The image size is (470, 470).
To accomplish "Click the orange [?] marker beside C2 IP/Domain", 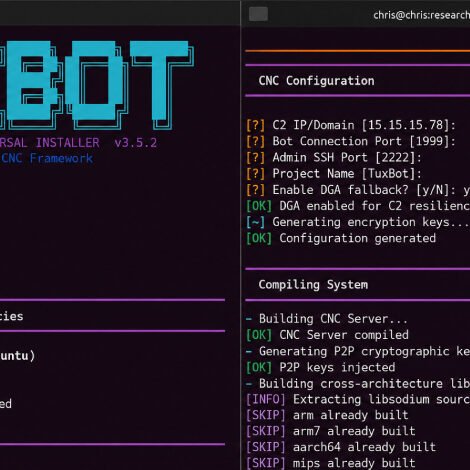I will [x=256, y=125].
